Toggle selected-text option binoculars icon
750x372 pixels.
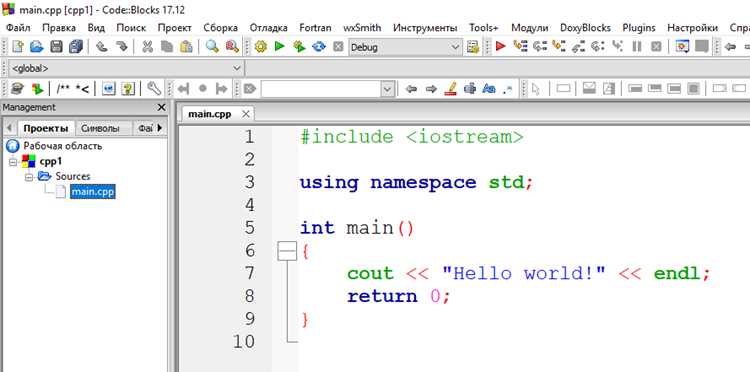[x=470, y=88]
